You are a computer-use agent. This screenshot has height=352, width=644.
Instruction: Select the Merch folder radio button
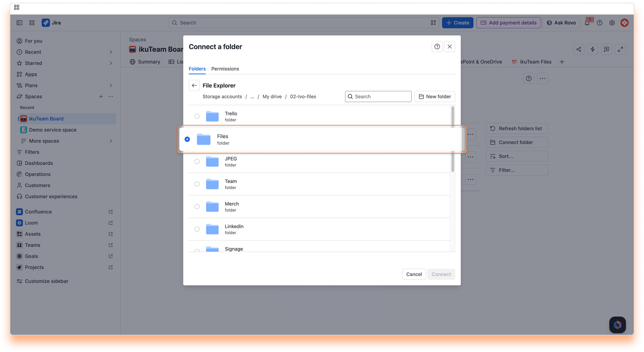tap(197, 207)
